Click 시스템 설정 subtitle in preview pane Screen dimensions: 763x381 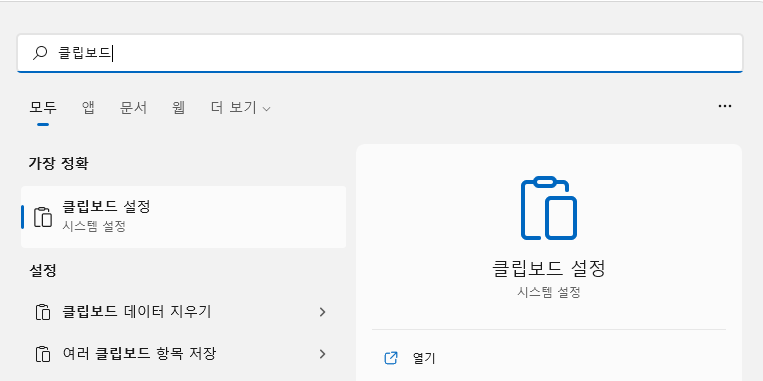549,292
